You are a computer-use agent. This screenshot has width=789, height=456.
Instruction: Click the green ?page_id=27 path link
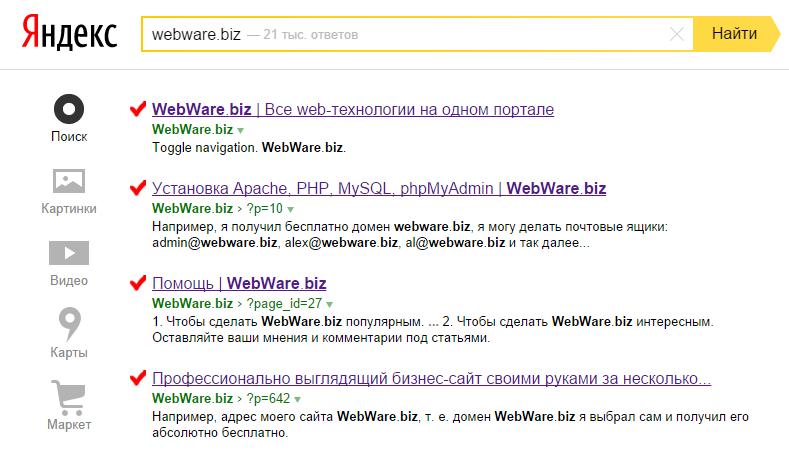[x=284, y=303]
